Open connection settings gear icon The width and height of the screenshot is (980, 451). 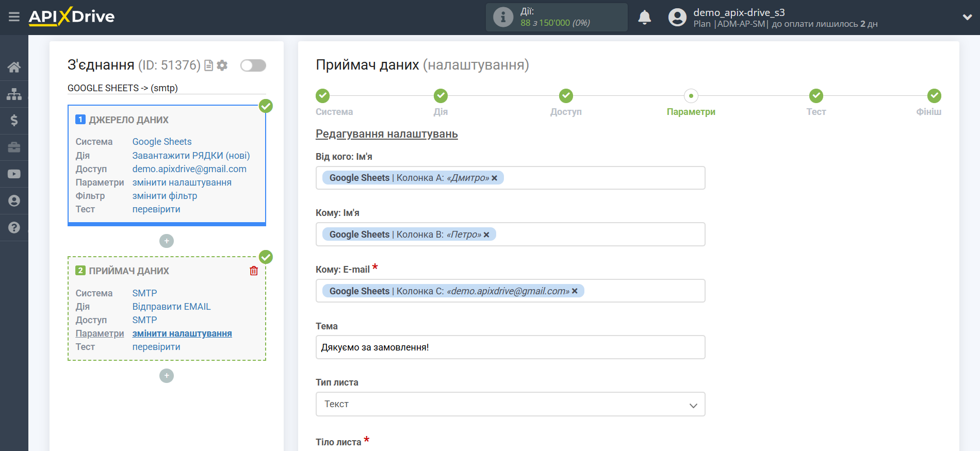[x=222, y=65]
